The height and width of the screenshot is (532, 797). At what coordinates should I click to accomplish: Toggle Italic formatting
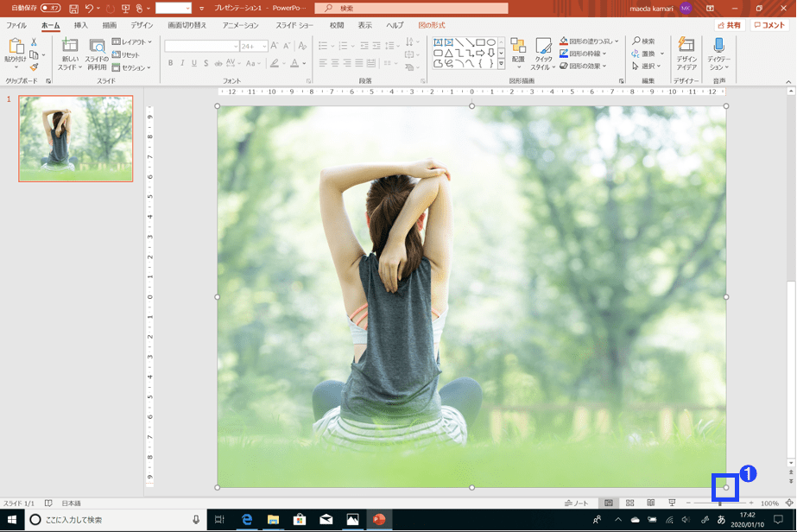click(x=182, y=63)
